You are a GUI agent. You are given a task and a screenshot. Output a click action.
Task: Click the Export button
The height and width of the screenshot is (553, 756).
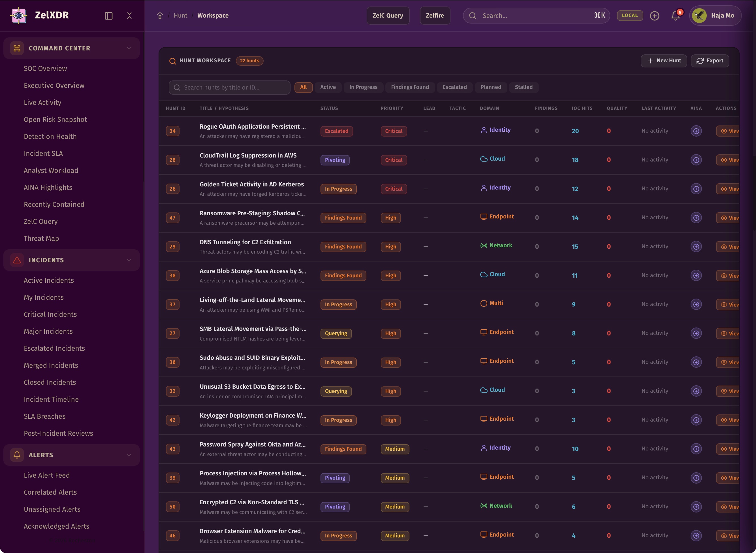click(710, 61)
